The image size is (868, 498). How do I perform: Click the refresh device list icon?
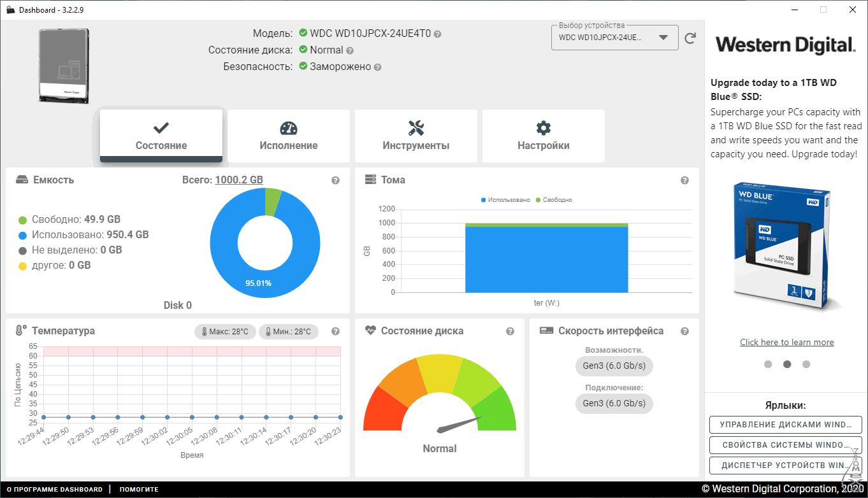point(690,38)
